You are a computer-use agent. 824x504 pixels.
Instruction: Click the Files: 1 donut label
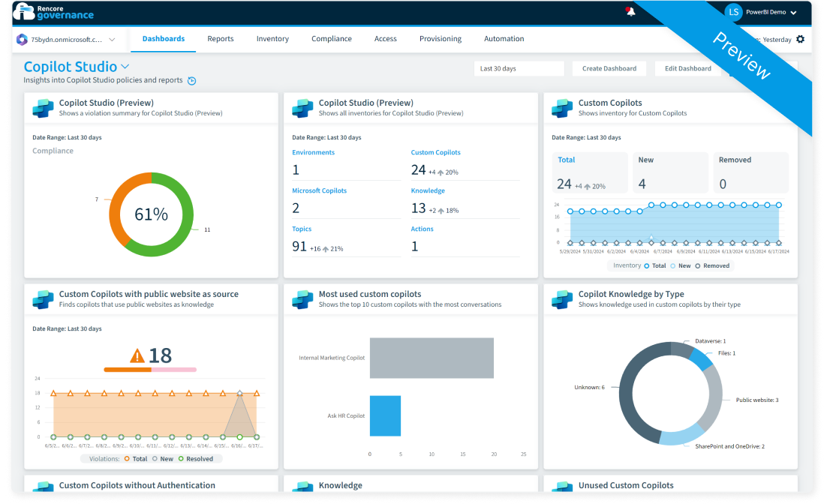pyautogui.click(x=726, y=353)
